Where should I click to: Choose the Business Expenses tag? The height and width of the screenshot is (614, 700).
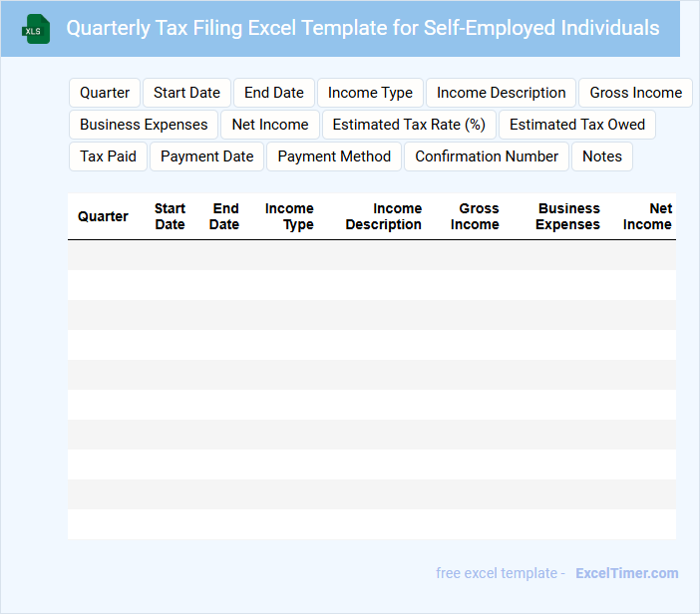(x=144, y=125)
